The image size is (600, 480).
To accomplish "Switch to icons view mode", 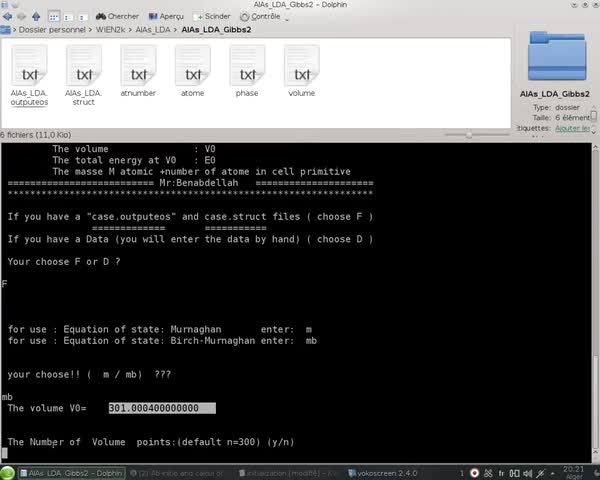I will pos(54,17).
